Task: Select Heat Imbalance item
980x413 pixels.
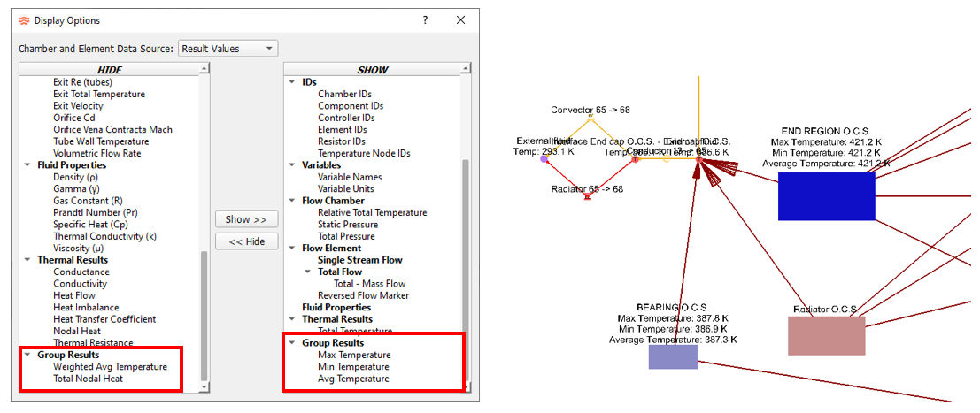Action: [x=86, y=308]
